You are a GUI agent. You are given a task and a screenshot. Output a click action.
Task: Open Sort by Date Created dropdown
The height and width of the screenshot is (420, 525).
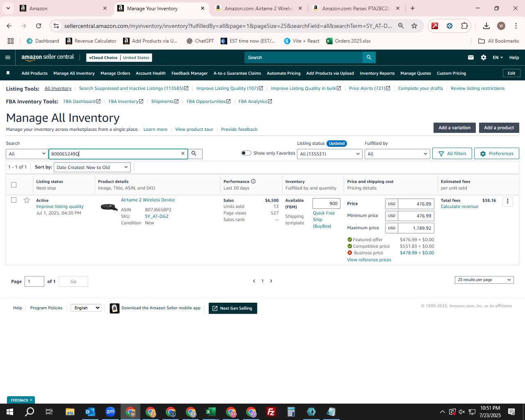(92, 167)
